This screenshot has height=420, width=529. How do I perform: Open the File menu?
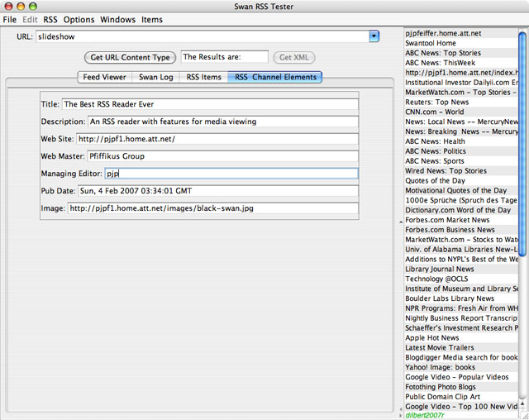coord(10,19)
